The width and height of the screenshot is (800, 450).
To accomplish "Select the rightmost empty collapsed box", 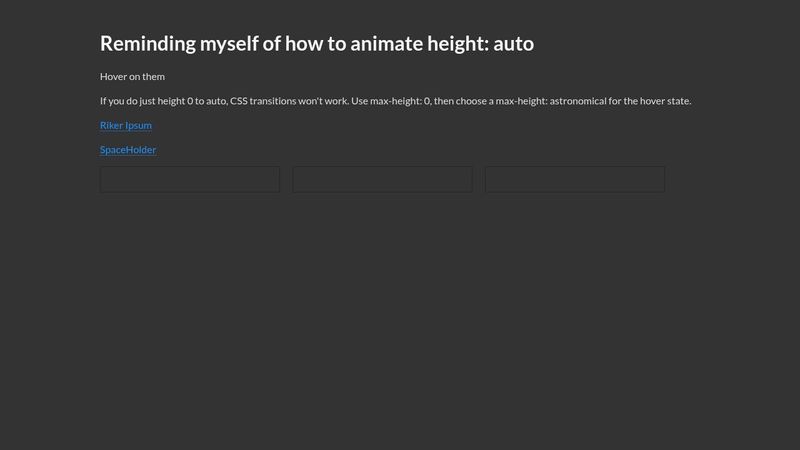I will point(575,179).
